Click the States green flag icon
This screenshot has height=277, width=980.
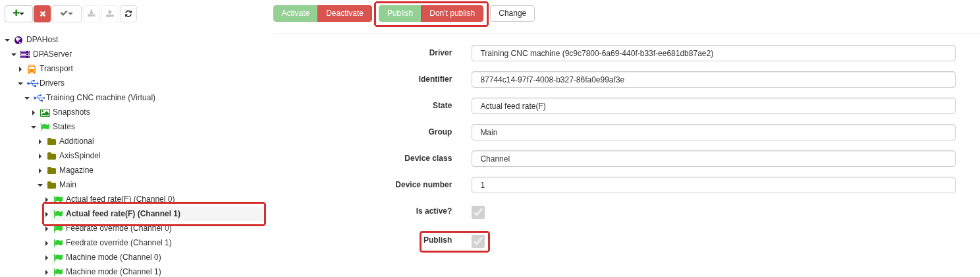tap(45, 127)
